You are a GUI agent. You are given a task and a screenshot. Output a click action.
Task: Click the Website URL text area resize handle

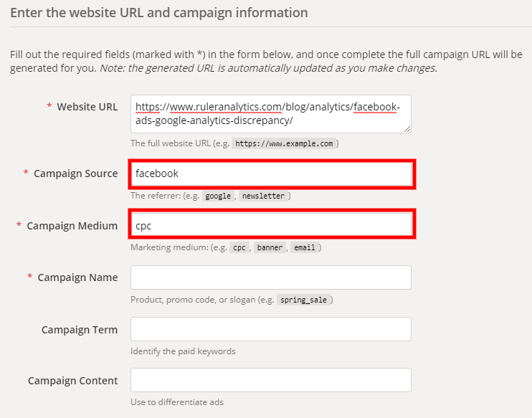[x=407, y=129]
